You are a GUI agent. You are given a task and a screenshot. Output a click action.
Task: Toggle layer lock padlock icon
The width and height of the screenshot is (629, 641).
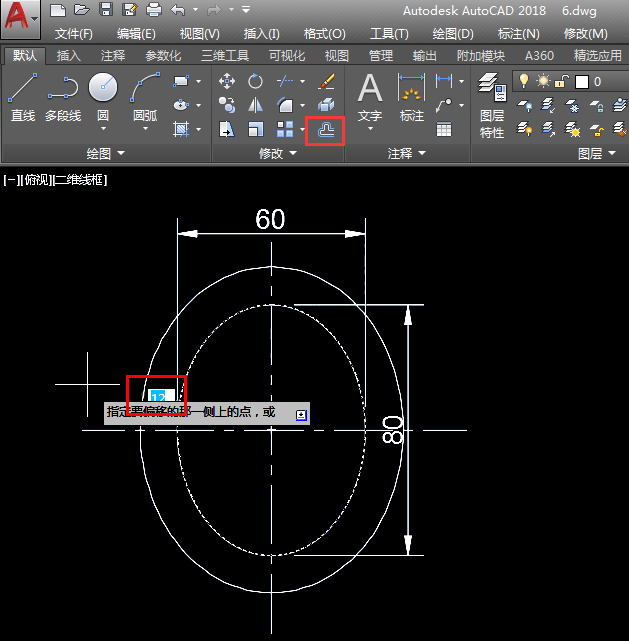pos(562,81)
